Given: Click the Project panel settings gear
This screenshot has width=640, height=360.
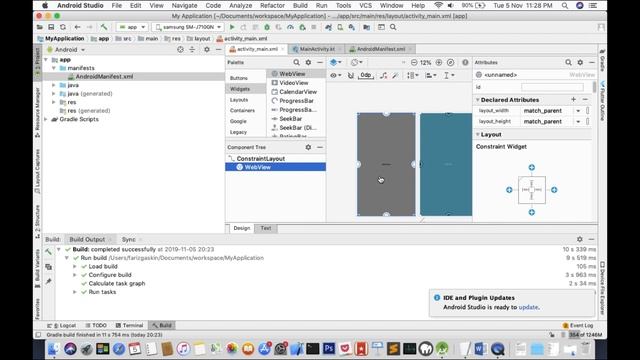Looking at the screenshot, I should click(207, 49).
